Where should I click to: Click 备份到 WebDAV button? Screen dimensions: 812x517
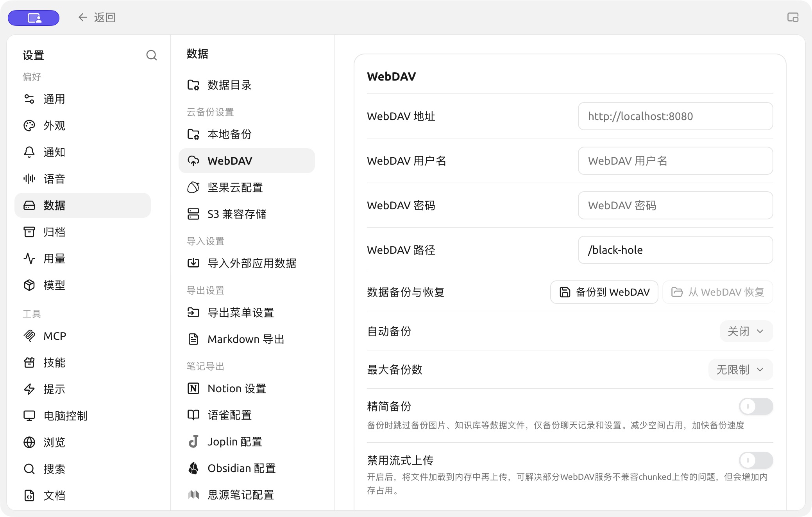[x=604, y=292]
